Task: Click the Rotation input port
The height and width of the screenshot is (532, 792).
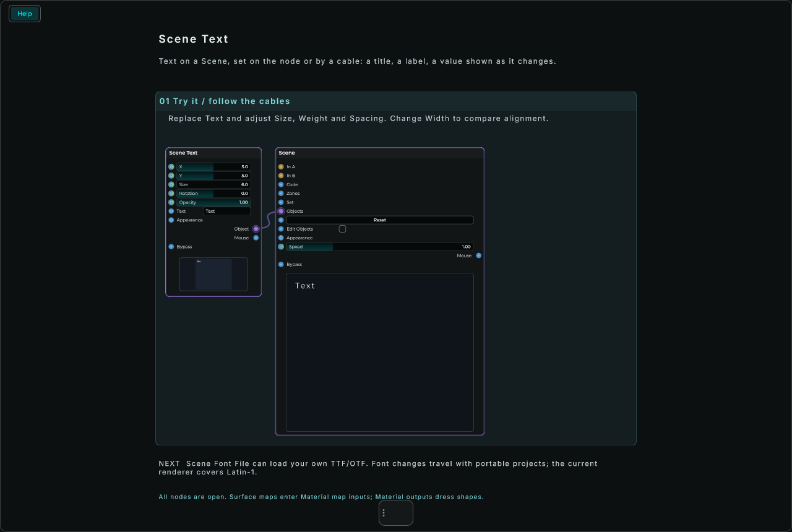Action: 171,194
